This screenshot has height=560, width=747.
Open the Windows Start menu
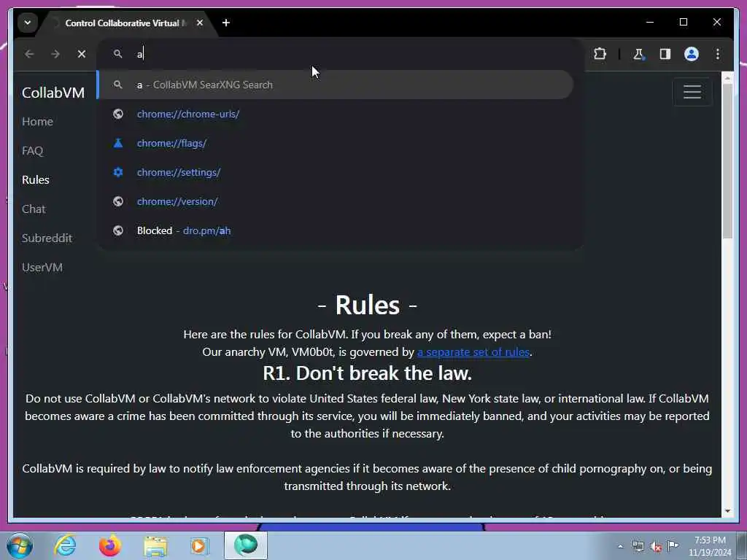coord(20,545)
